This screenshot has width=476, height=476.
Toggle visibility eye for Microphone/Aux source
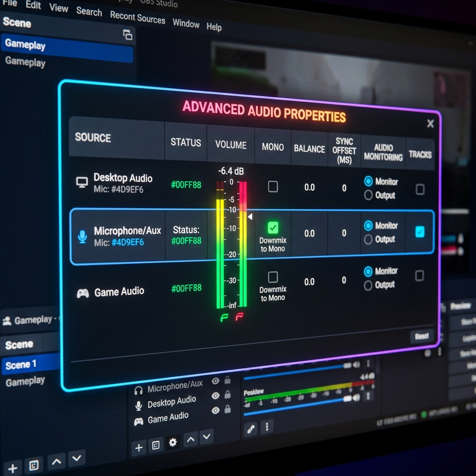click(x=216, y=381)
